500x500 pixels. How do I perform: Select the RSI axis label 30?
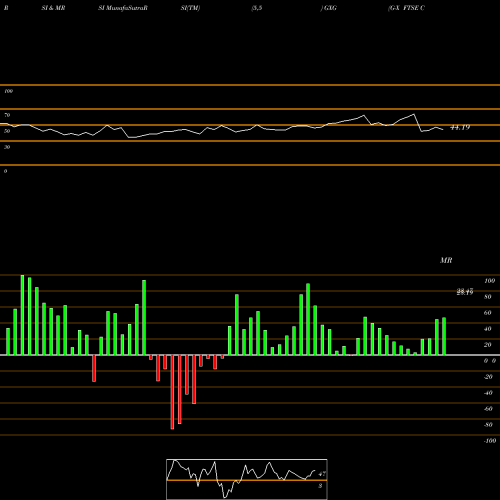pyautogui.click(x=7, y=147)
